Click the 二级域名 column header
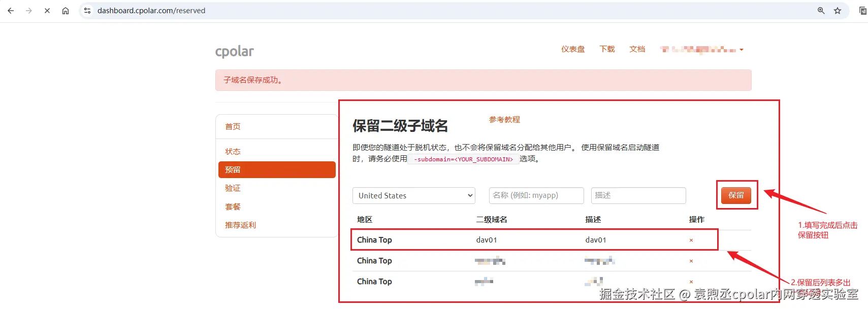868x311 pixels. coord(492,219)
